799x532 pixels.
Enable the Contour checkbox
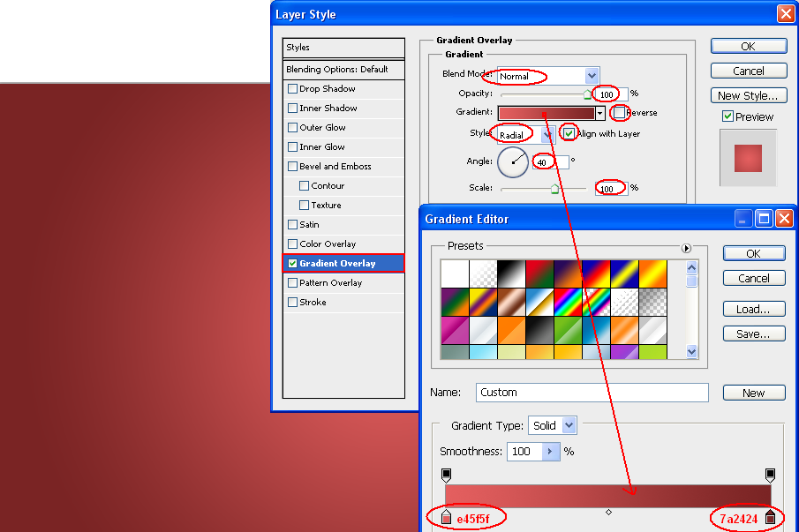[x=305, y=185]
